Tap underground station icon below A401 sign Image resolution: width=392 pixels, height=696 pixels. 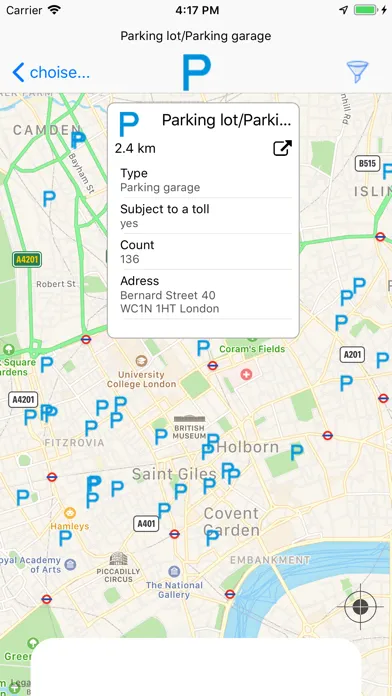tap(174, 534)
